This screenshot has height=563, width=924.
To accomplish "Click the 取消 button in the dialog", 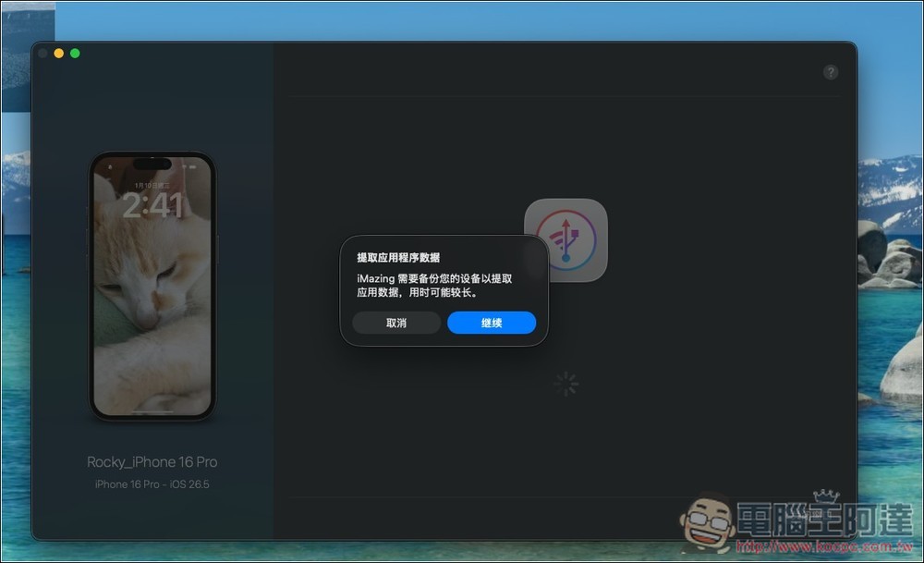I will point(396,323).
